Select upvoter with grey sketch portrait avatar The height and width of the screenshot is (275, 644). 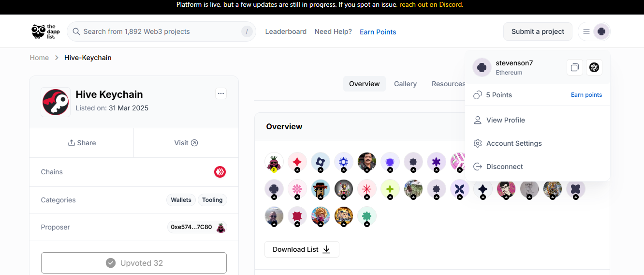click(x=529, y=189)
